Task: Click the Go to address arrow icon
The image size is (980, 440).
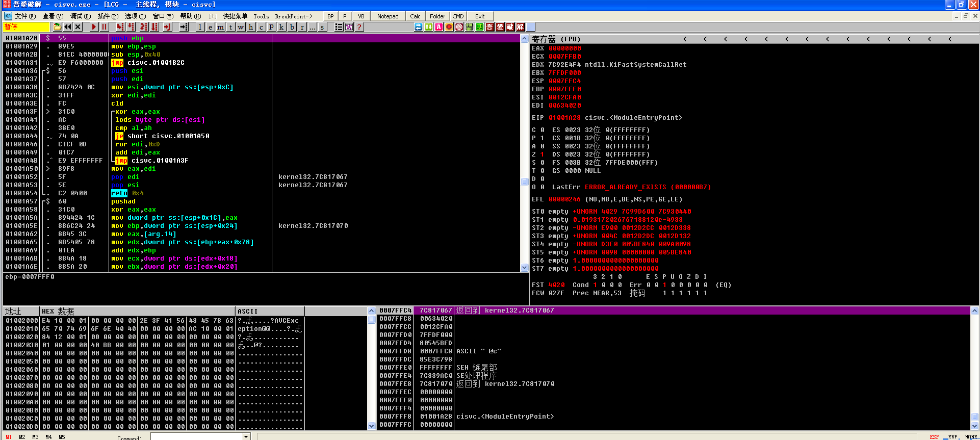Action: 184,27
